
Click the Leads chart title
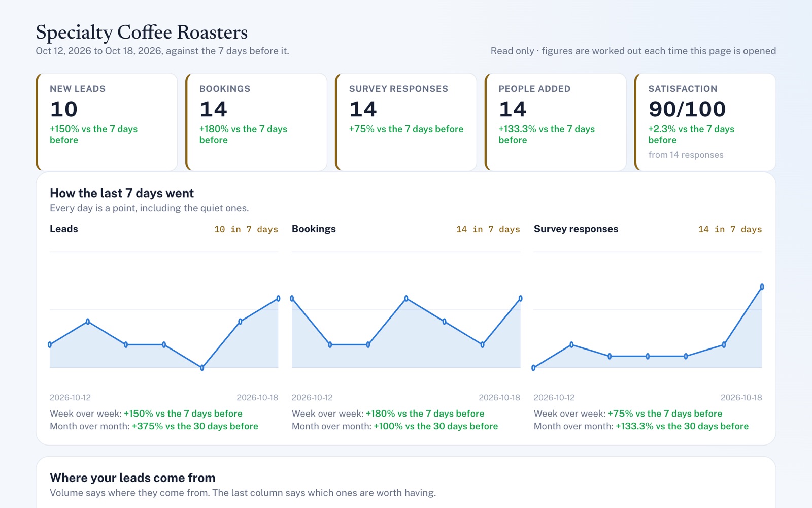click(64, 229)
